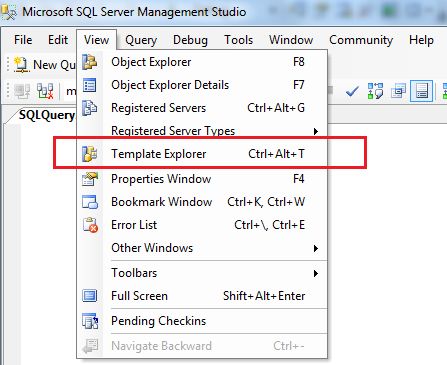Click the Pending Checkins icon

[x=90, y=321]
